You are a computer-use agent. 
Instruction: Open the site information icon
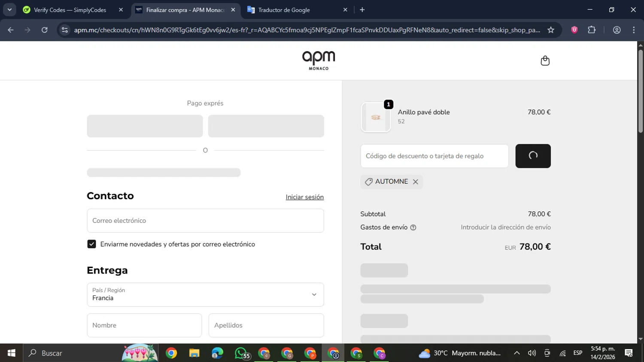65,30
